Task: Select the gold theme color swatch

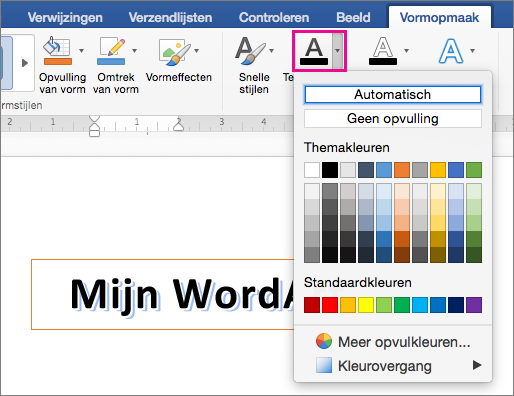Action: click(438, 170)
